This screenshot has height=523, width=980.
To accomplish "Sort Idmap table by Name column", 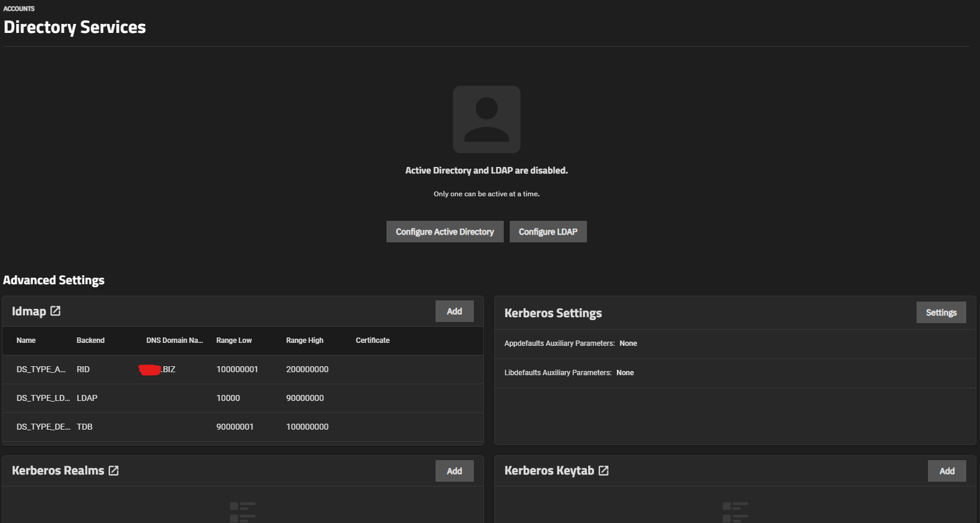I will click(x=26, y=340).
